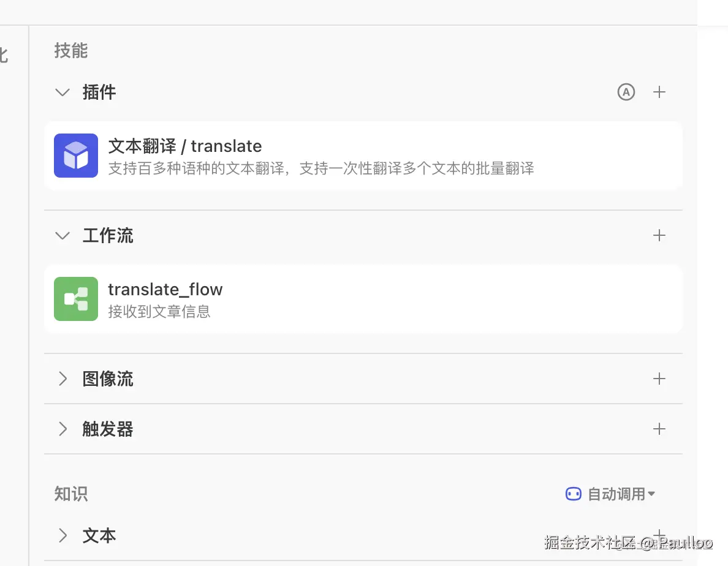Collapse the 工作流 section
Image resolution: width=728 pixels, height=566 pixels.
(62, 235)
